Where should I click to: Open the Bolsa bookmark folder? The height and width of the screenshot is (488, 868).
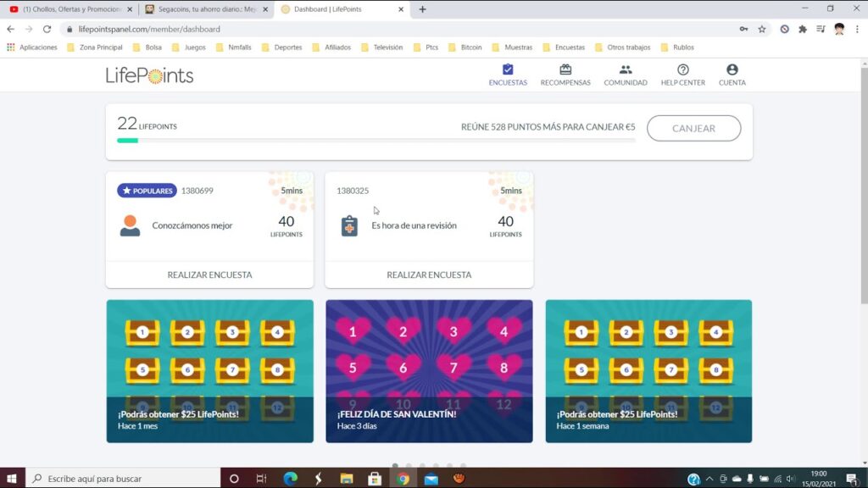point(147,47)
